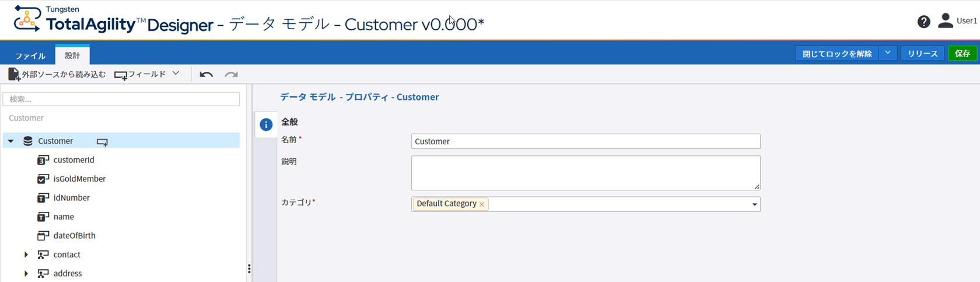
Task: Click the help question mark icon
Action: point(923,22)
